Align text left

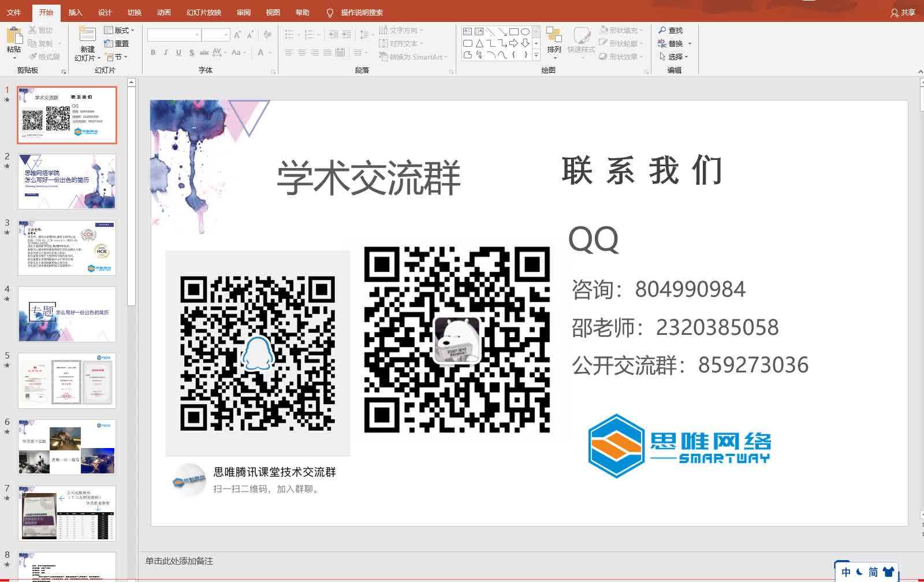289,53
